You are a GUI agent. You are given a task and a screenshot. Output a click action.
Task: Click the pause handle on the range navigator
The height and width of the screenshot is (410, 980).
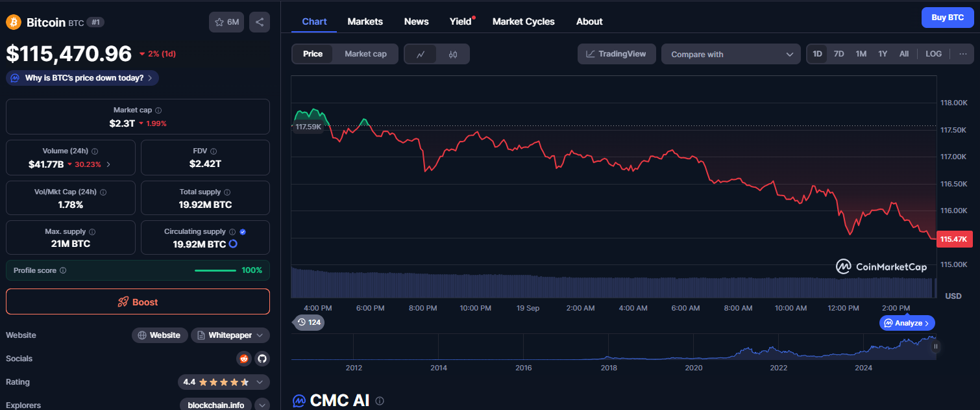[x=935, y=346]
